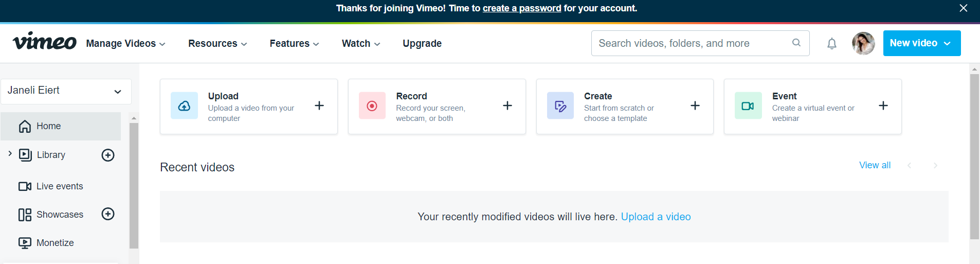Viewport: 980px width, 264px height.
Task: Click the search magnifier icon
Action: (796, 43)
